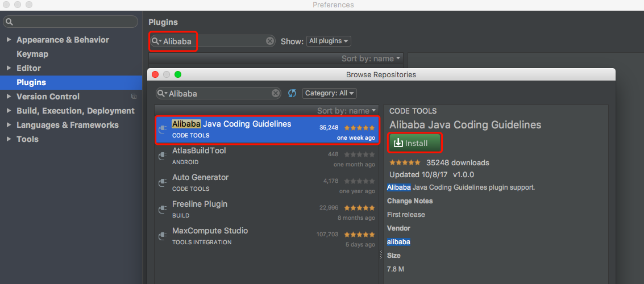Click star rating of Alibaba Java Coding Guidelines row

(x=359, y=128)
